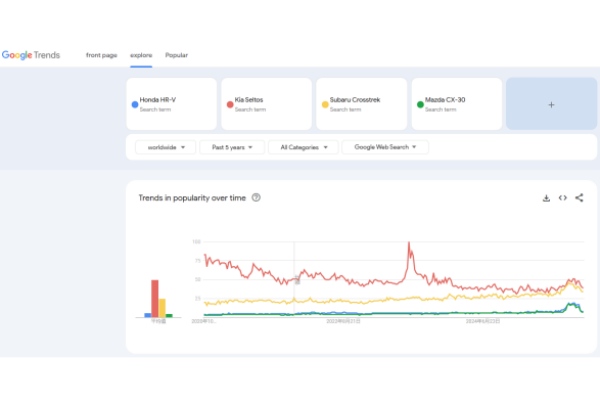Viewport: 600px width, 400px height.
Task: Download the trends chart as CSV
Action: (546, 198)
